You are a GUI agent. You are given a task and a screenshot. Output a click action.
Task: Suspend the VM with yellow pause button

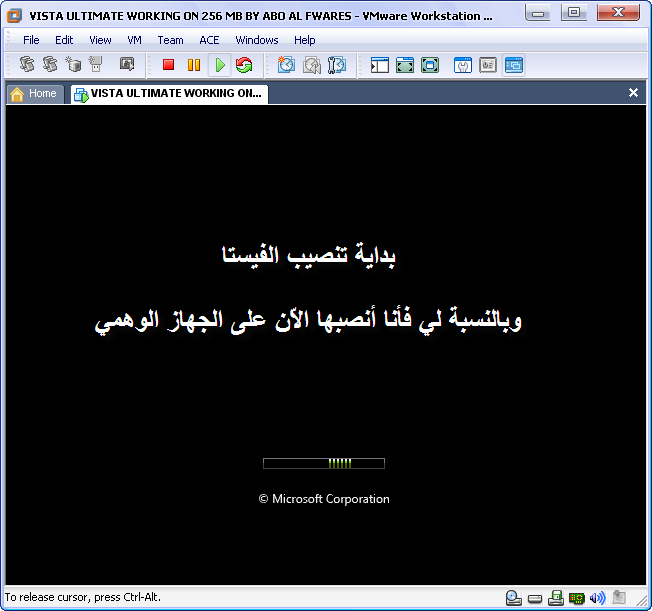coord(194,65)
